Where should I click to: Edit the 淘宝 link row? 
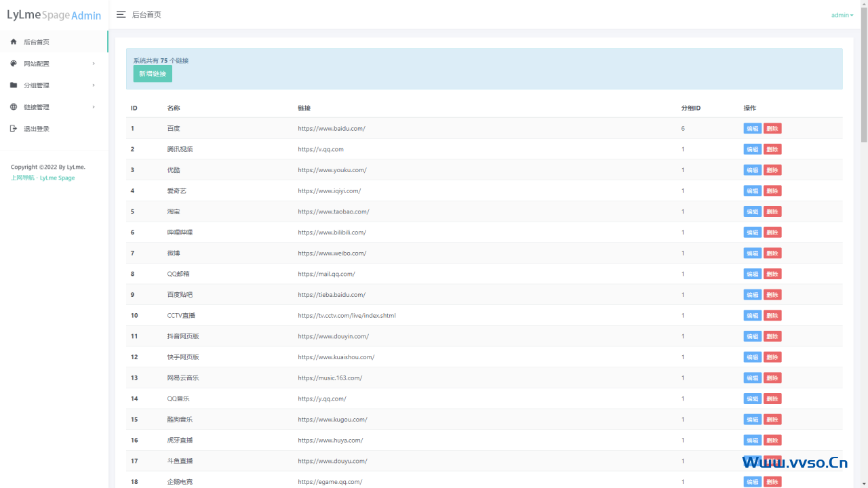point(752,211)
